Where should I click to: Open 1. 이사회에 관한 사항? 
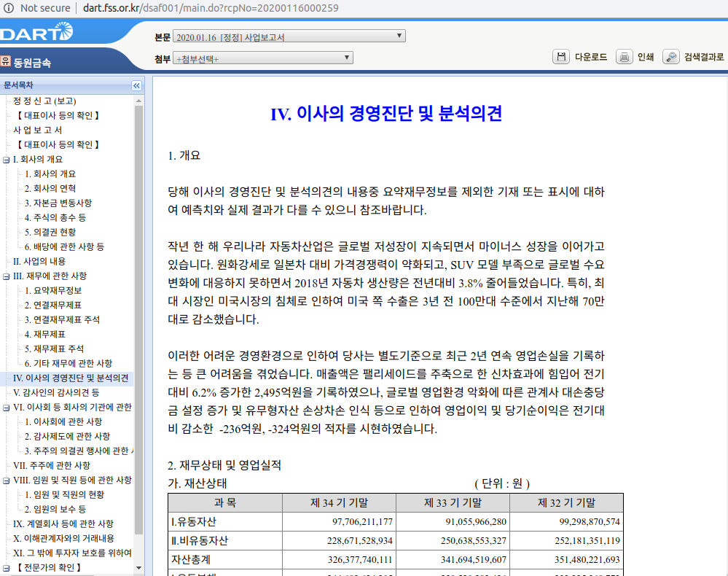click(63, 421)
